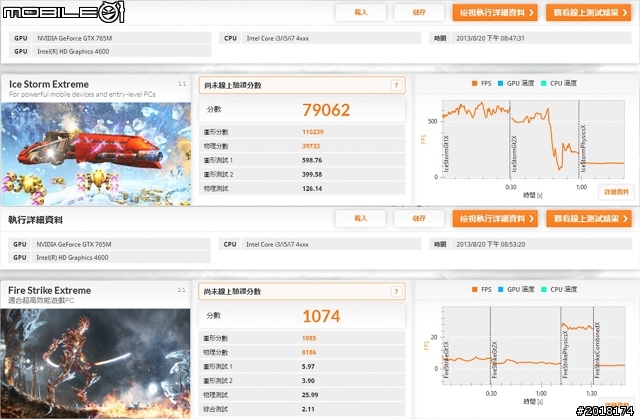Click the 尚未線上驗證分數 banner for Ice Storm
Image resolution: width=640 pixels, height=419 pixels.
coord(302,85)
